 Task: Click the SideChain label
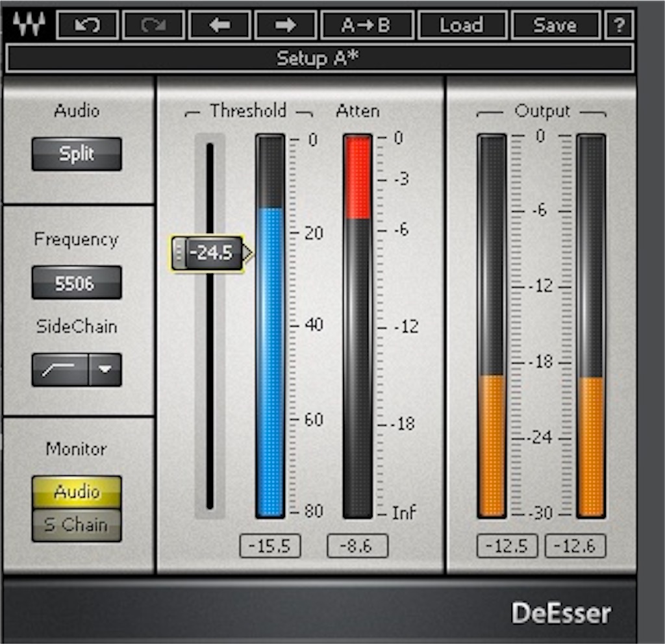(x=77, y=327)
